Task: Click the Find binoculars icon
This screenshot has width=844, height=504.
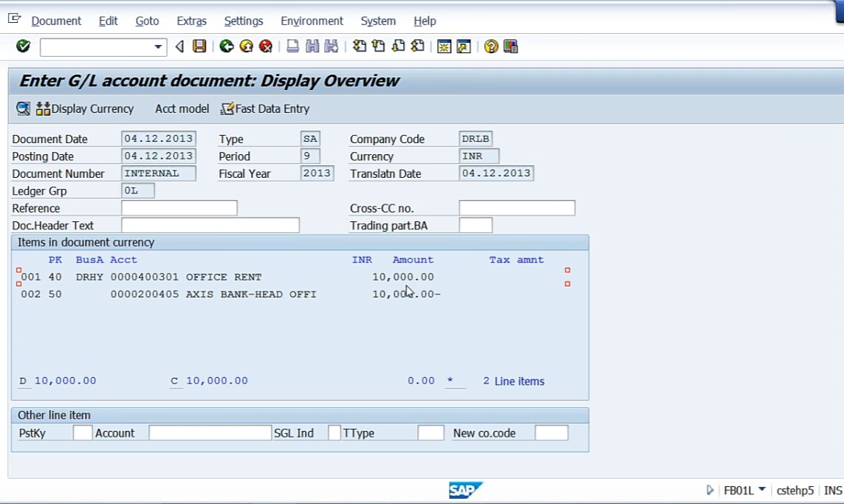Action: (x=312, y=46)
